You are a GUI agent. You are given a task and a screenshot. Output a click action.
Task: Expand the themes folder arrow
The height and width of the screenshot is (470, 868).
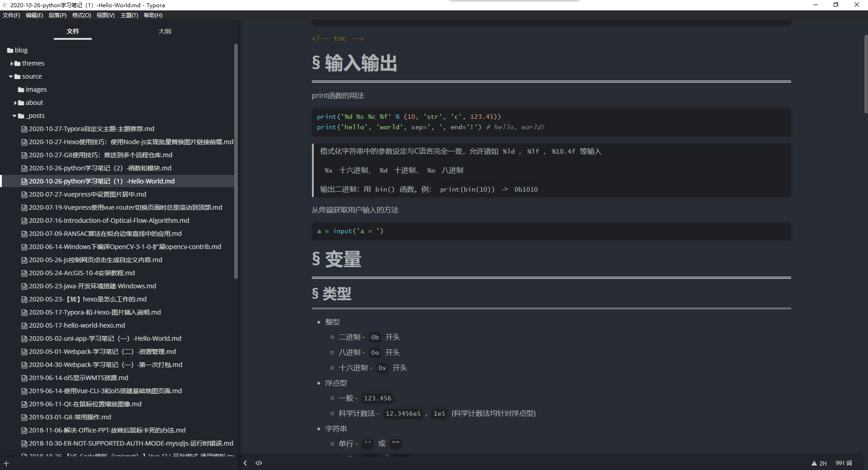(12, 64)
